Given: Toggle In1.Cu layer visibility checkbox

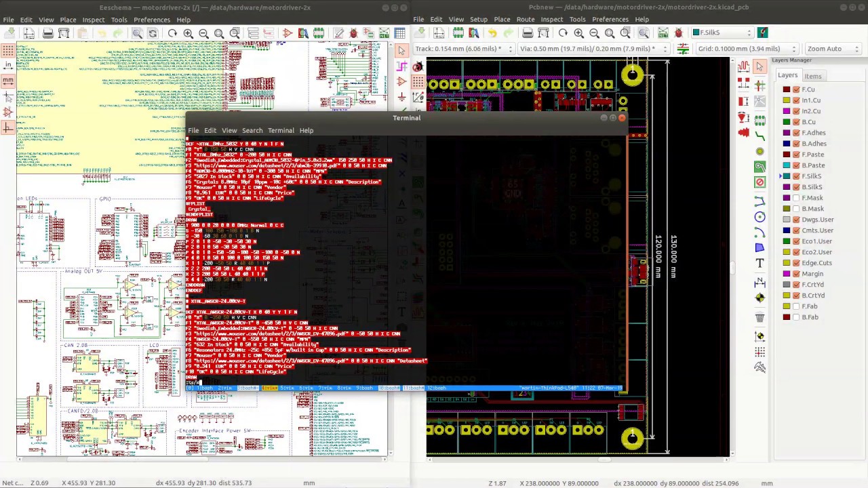Looking at the screenshot, I should coord(796,100).
